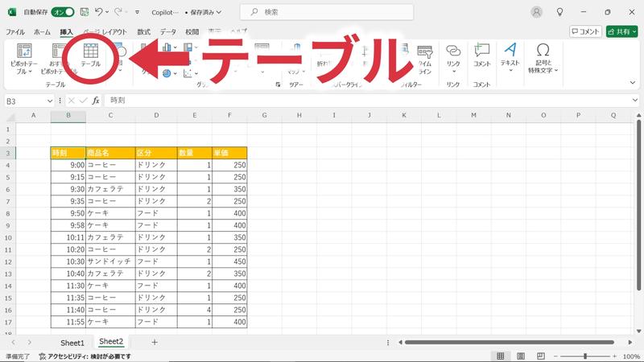Screen dimensions: 644x362
Task: Switch to Page Break Preview
Action: [540, 356]
